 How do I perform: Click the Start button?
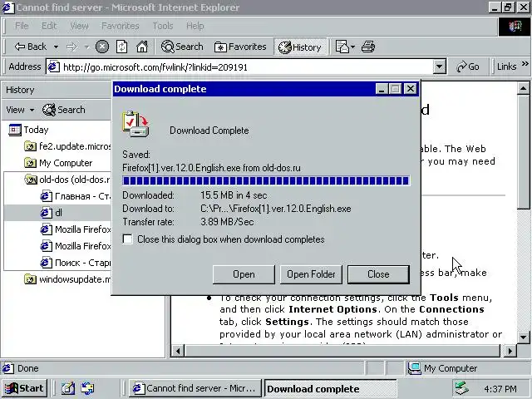(24, 388)
